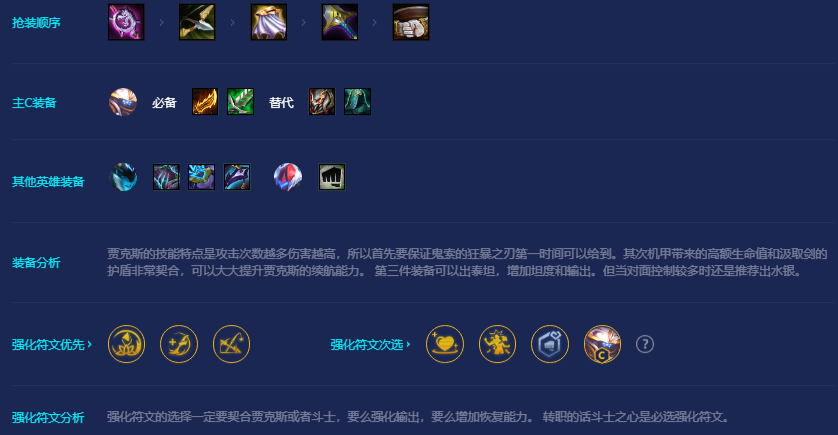Select the augment icon marked with C

tap(602, 344)
